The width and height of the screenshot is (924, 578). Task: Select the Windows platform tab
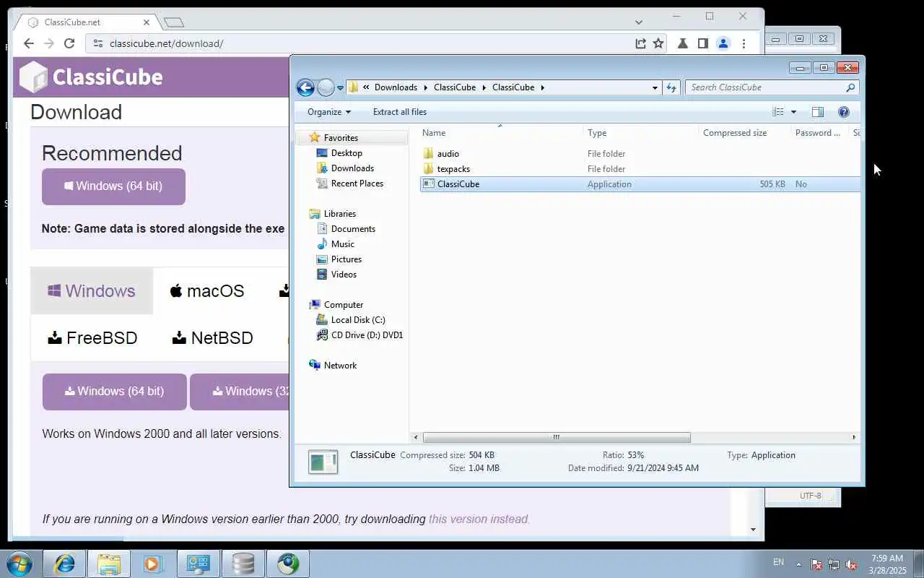click(92, 291)
